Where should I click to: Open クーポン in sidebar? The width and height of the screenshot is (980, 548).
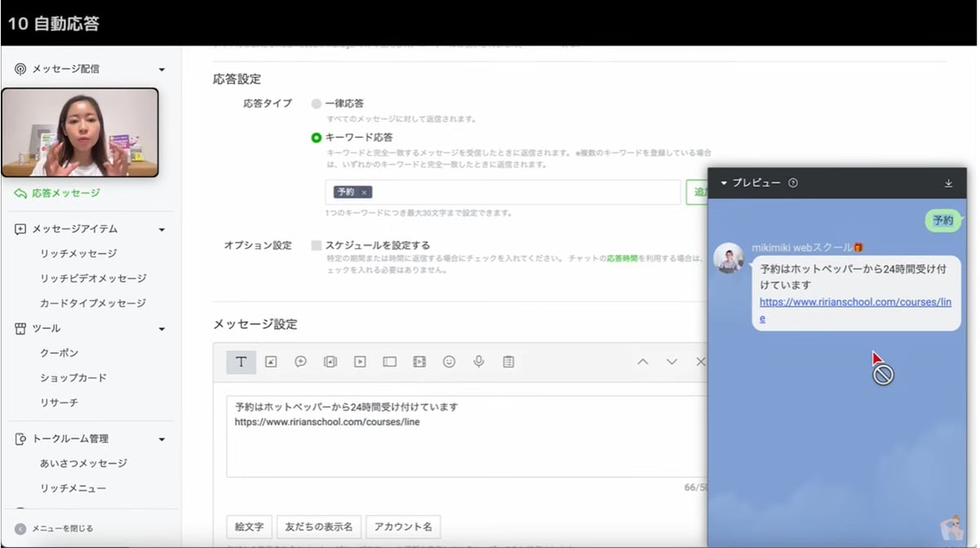click(59, 353)
